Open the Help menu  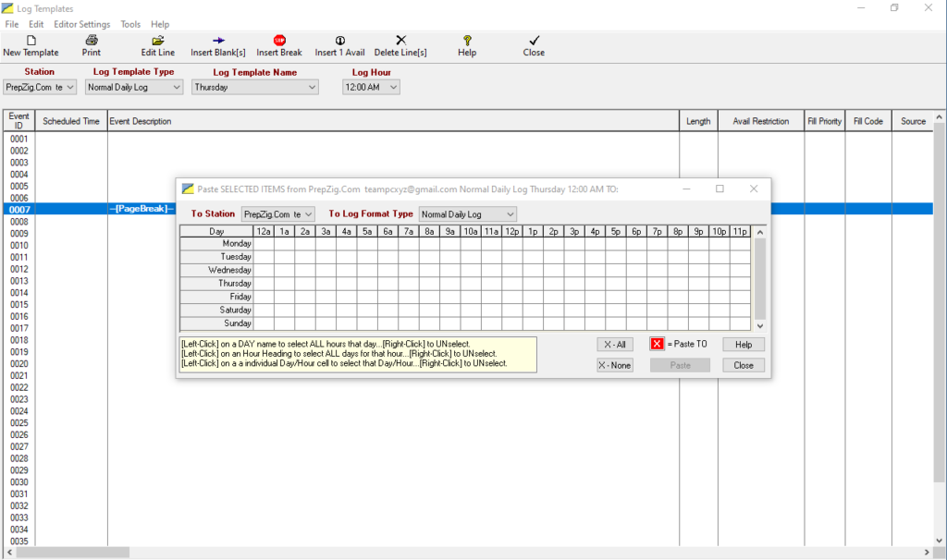pos(160,24)
